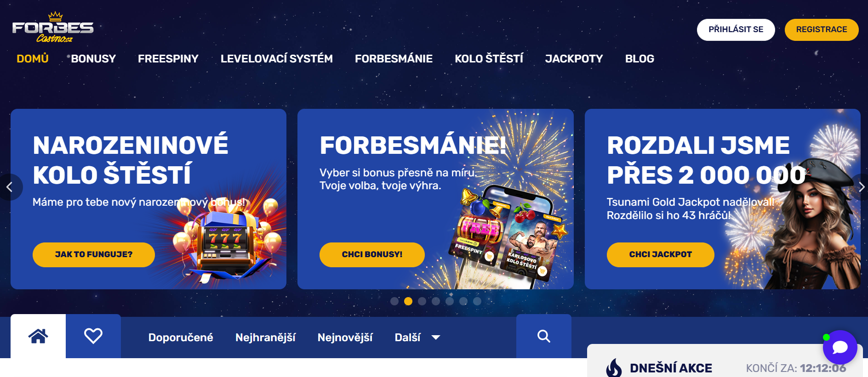Open the Freespiny menu item
The width and height of the screenshot is (868, 377).
pyautogui.click(x=168, y=59)
